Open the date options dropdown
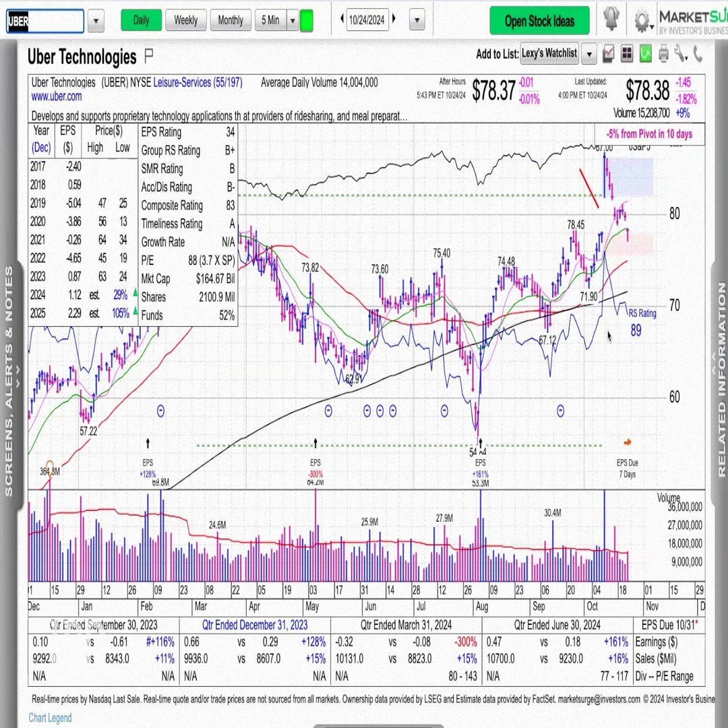728x728 pixels. click(417, 20)
